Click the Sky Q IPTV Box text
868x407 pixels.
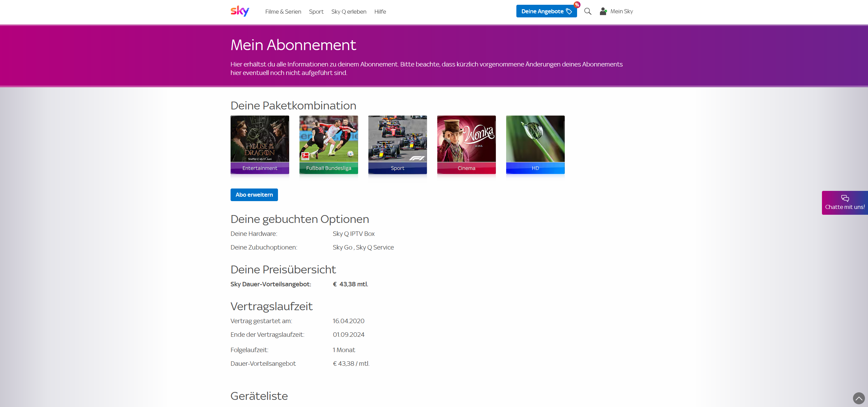(x=354, y=234)
